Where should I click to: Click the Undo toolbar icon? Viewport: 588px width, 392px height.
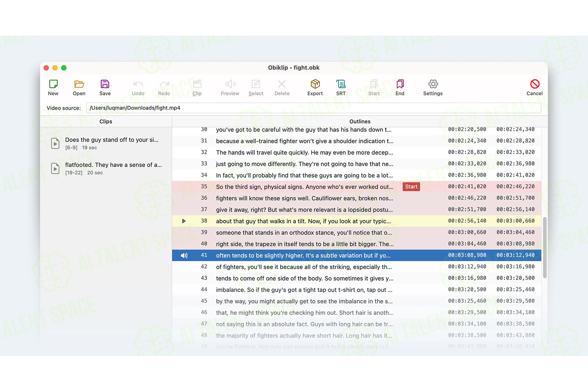click(x=138, y=84)
